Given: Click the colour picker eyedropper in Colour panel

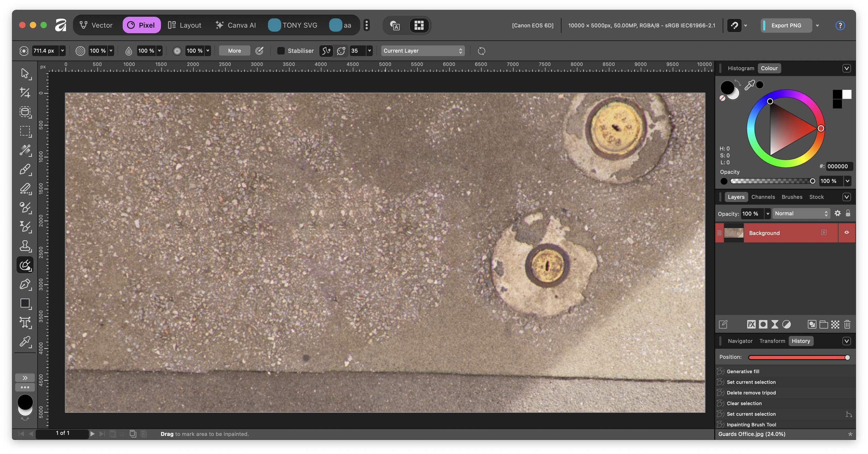Looking at the screenshot, I should (x=749, y=85).
